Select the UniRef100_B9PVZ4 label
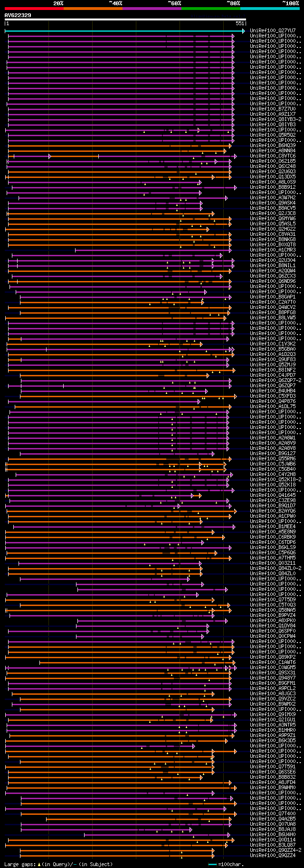Viewport: 304px width, 868px height. (x=273, y=615)
